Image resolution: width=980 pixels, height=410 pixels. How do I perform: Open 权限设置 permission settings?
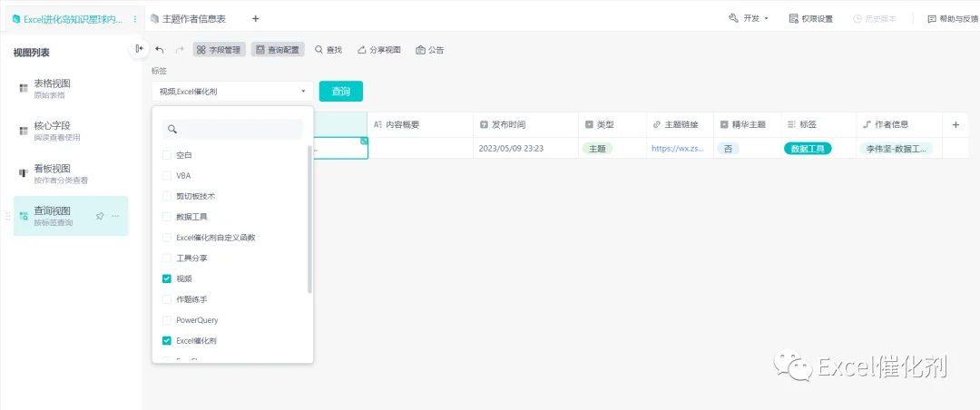pos(810,19)
